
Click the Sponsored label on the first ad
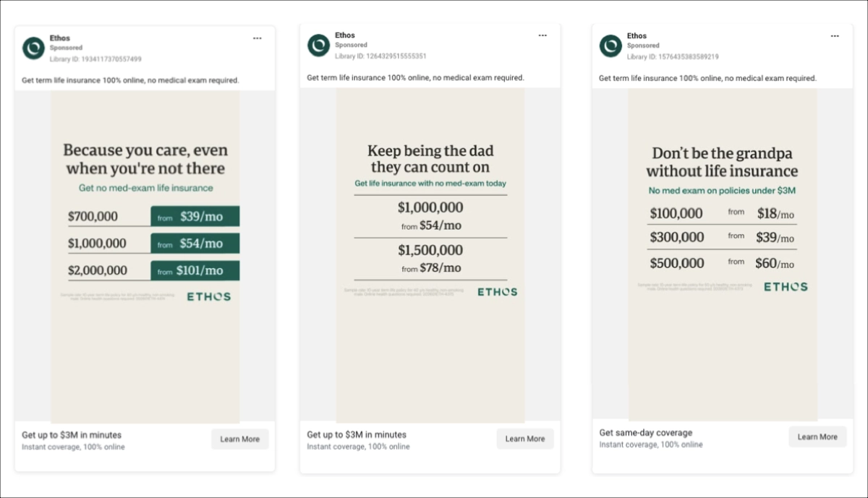(66, 46)
